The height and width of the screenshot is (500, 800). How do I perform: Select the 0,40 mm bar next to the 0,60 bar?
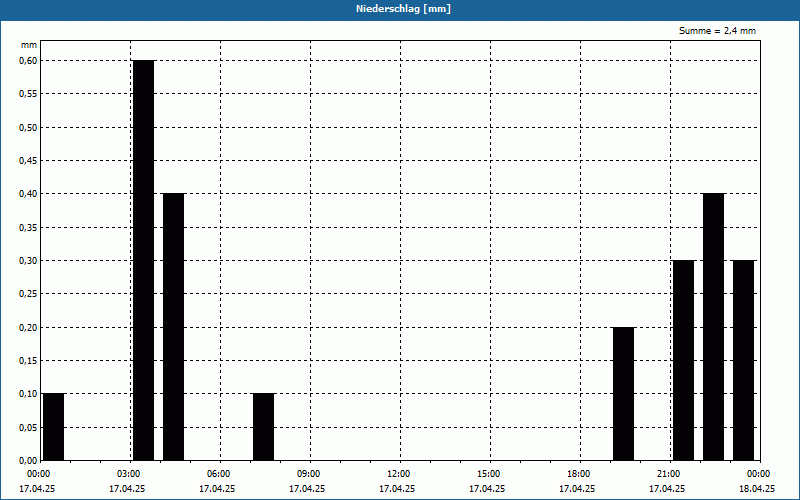(173, 327)
